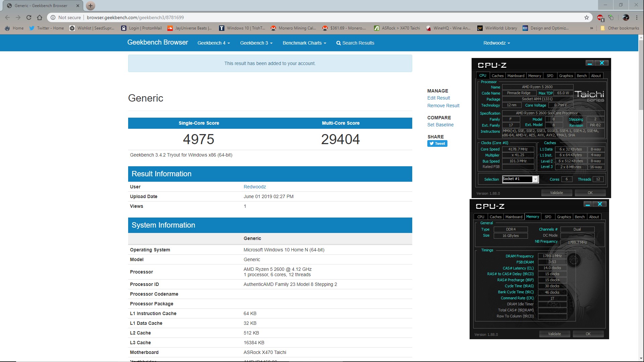Switch to Graphics tab in top CPU-Z window
This screenshot has height=362, width=644.
coord(566,76)
